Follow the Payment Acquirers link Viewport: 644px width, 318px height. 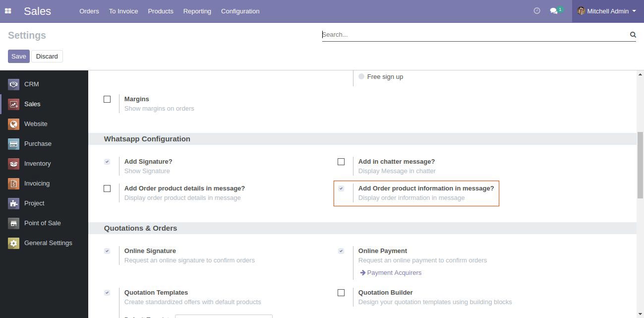tap(394, 272)
